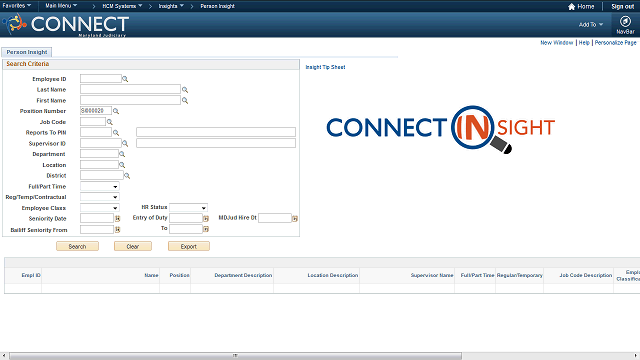
Task: Click Sign out link
Action: coord(622,7)
